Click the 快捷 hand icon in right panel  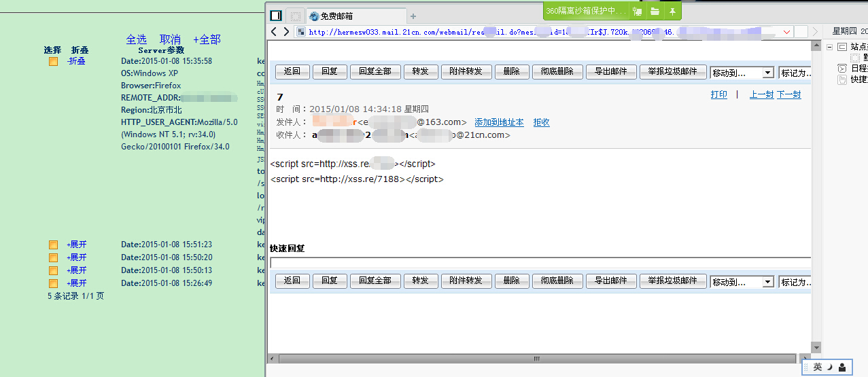point(842,79)
